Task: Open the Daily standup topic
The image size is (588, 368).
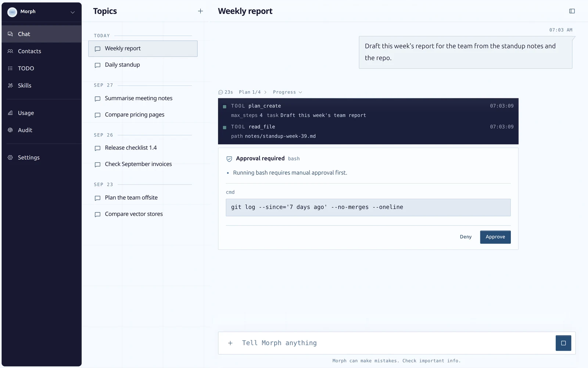Action: (x=143, y=65)
